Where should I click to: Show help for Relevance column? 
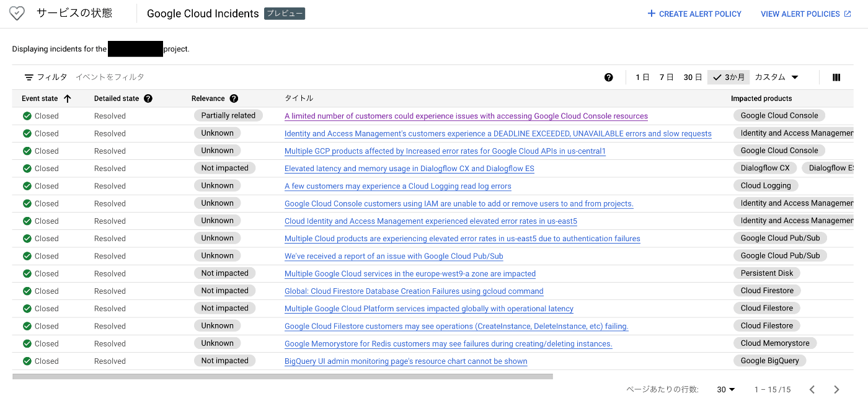234,99
